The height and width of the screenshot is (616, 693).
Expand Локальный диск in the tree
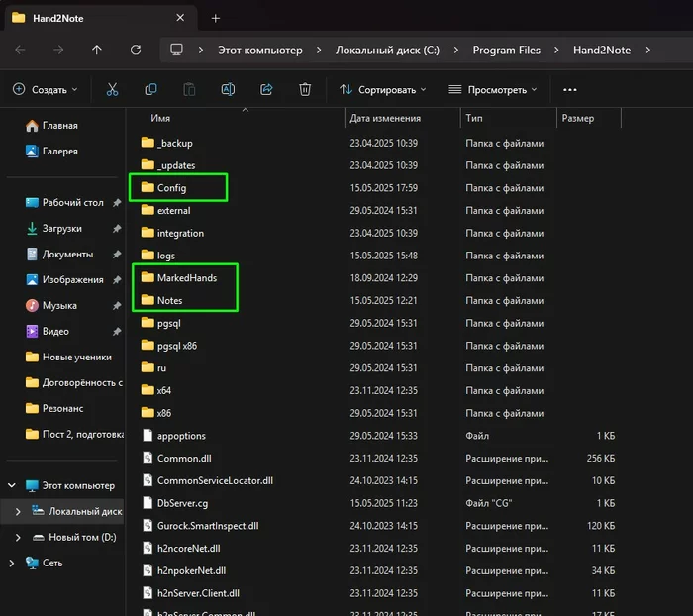coord(18,512)
